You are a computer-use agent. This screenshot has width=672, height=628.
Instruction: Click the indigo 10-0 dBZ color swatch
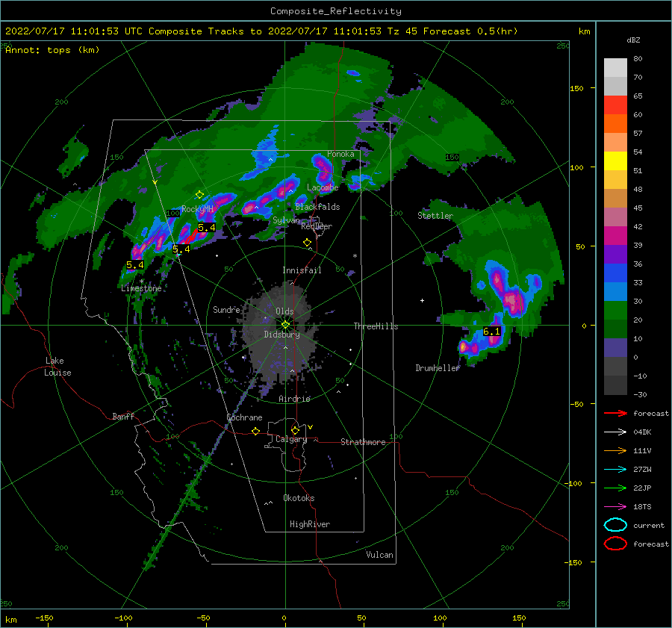click(x=615, y=348)
